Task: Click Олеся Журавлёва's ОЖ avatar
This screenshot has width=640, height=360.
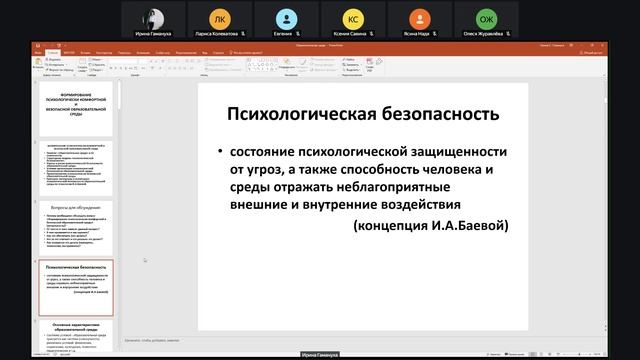Action: pyautogui.click(x=486, y=19)
